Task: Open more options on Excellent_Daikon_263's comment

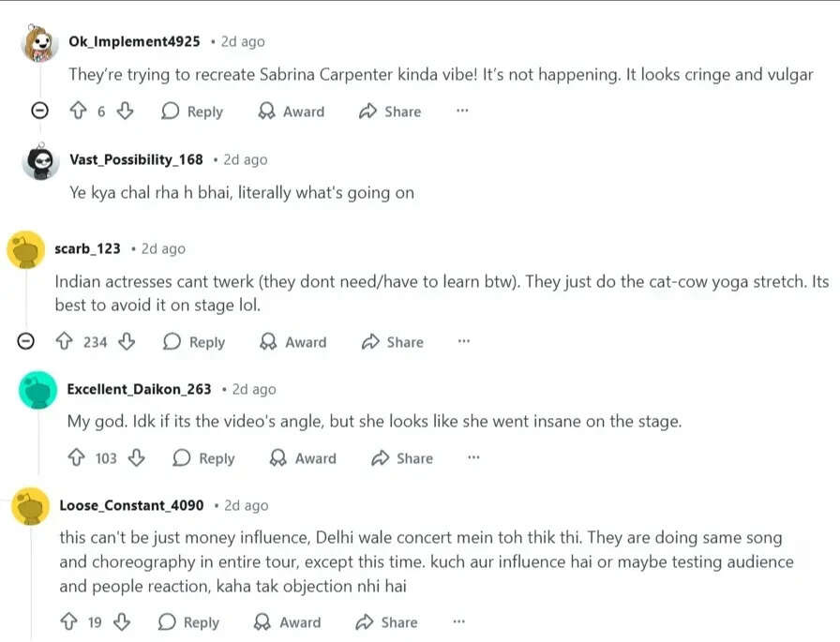Action: [x=473, y=458]
